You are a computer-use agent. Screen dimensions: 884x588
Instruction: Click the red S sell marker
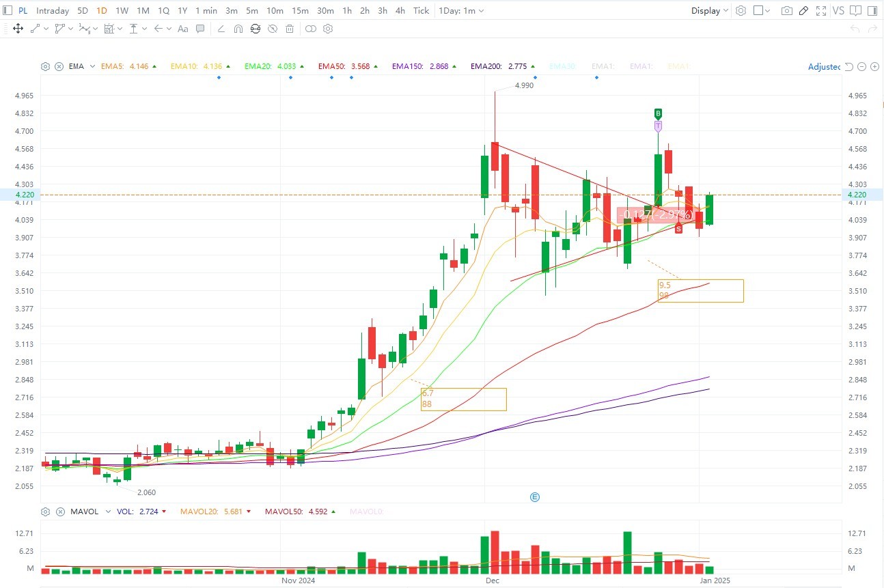click(x=678, y=229)
